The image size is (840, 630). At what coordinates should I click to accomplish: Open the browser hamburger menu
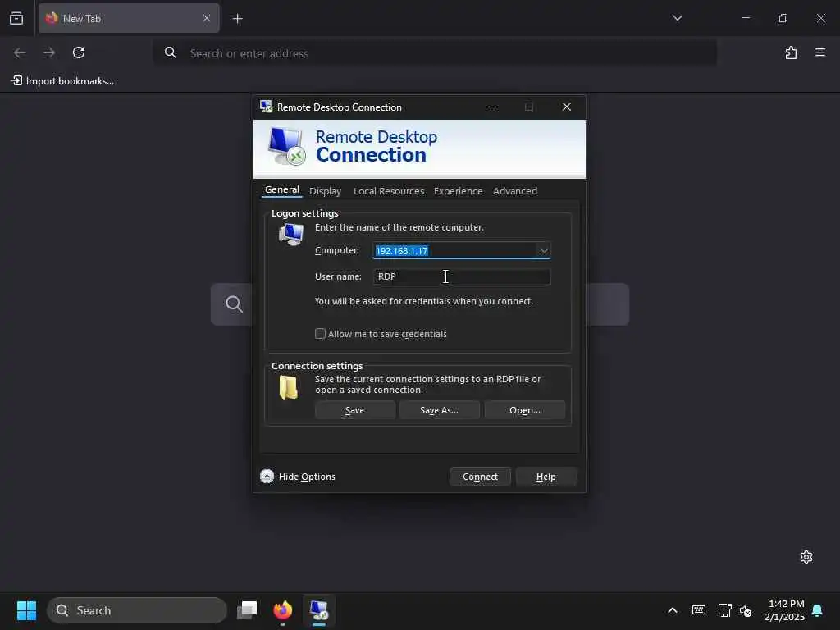(820, 52)
